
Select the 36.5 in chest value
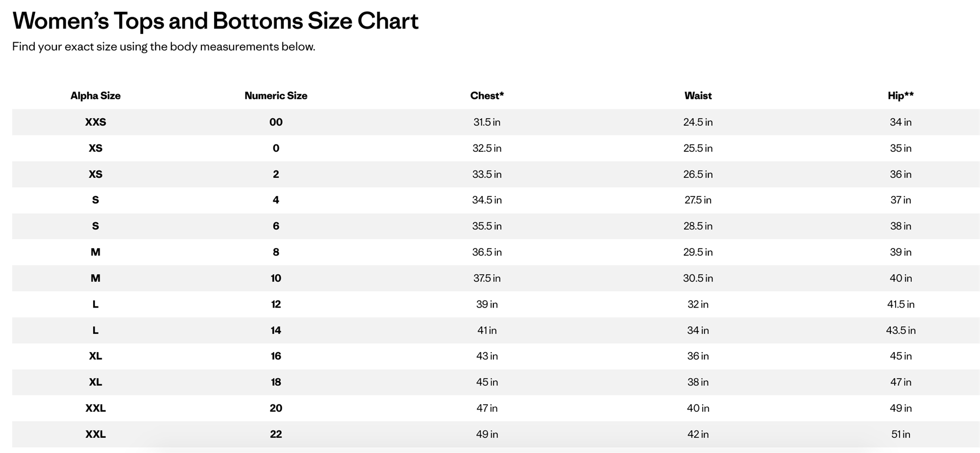tap(487, 252)
